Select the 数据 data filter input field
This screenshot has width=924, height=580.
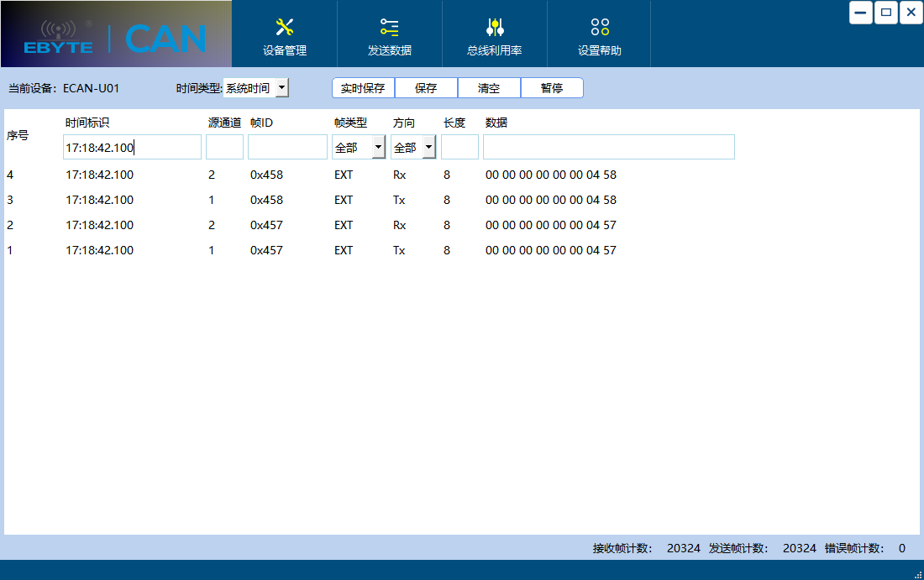coord(608,146)
